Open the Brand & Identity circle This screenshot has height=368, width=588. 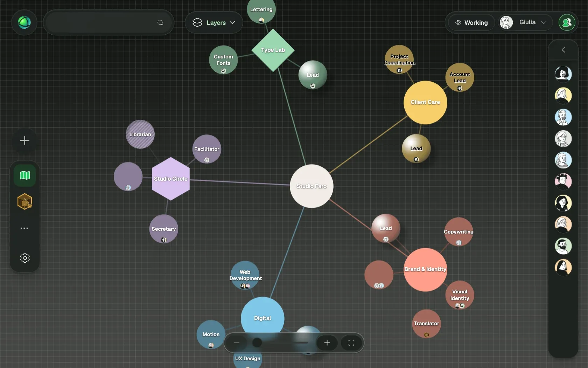click(425, 269)
